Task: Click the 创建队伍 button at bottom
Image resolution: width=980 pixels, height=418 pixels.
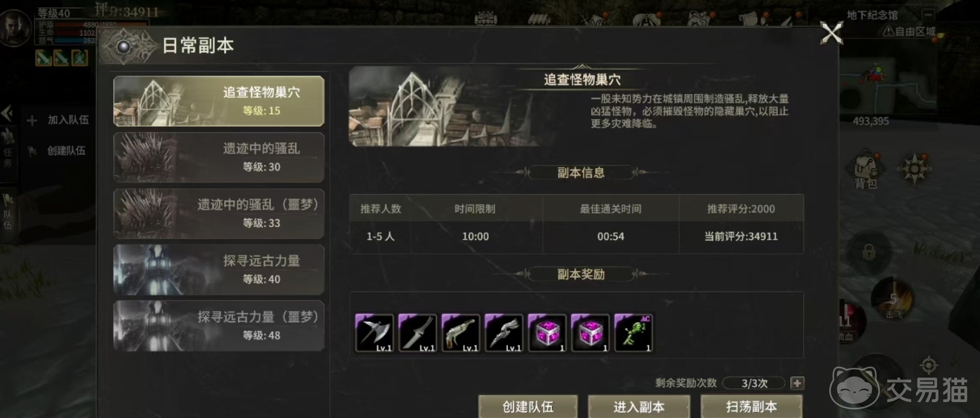Action: (528, 406)
